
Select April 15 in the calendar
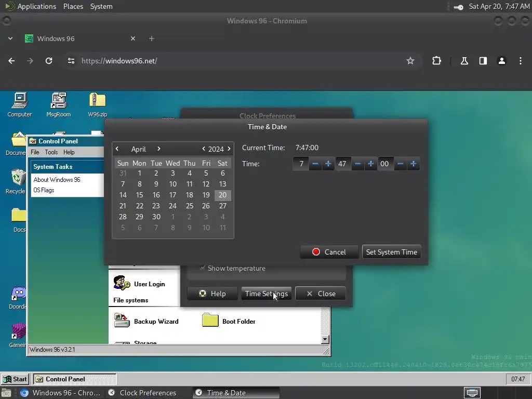pyautogui.click(x=139, y=195)
